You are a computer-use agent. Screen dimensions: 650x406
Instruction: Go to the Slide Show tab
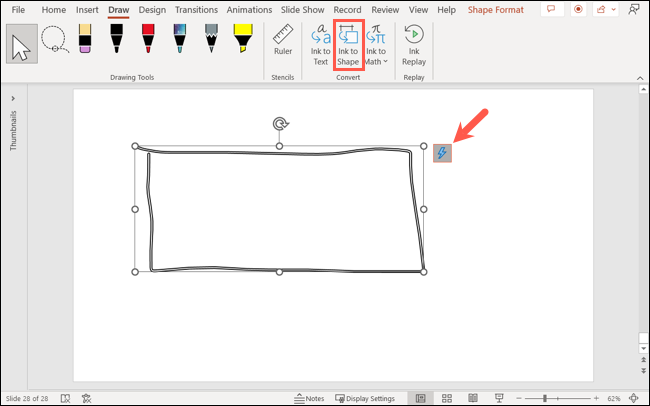point(303,10)
